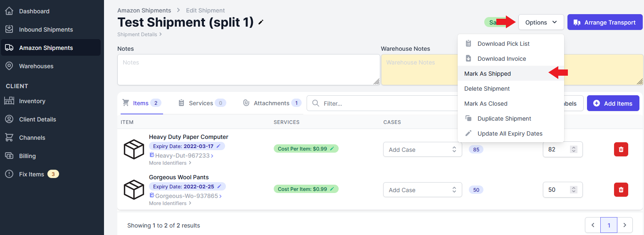Select page 1 in pagination

609,225
